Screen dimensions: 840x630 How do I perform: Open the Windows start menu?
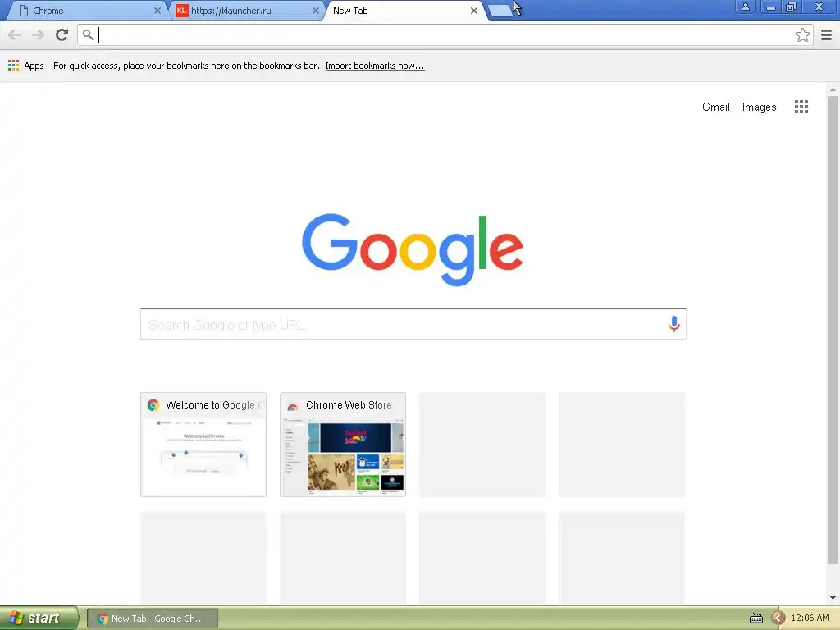click(x=39, y=618)
